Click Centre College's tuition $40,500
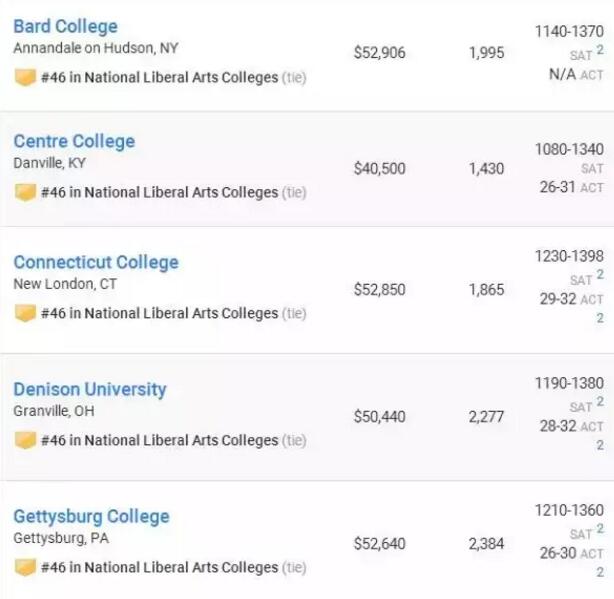614x599 pixels. click(x=379, y=169)
